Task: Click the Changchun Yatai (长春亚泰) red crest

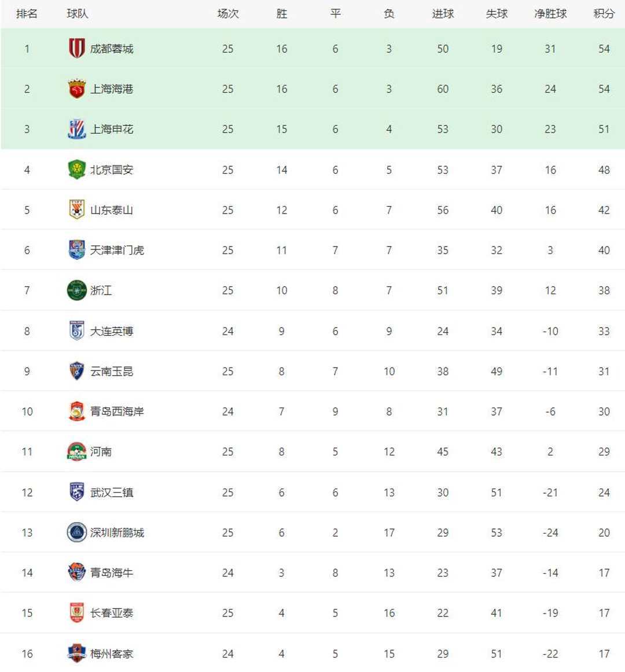Action: click(76, 613)
